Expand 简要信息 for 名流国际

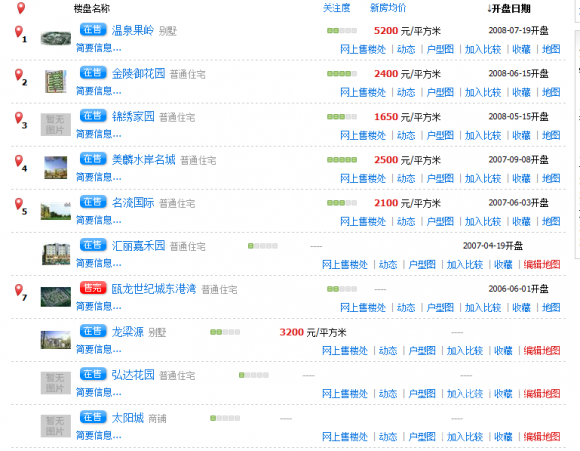(x=99, y=220)
